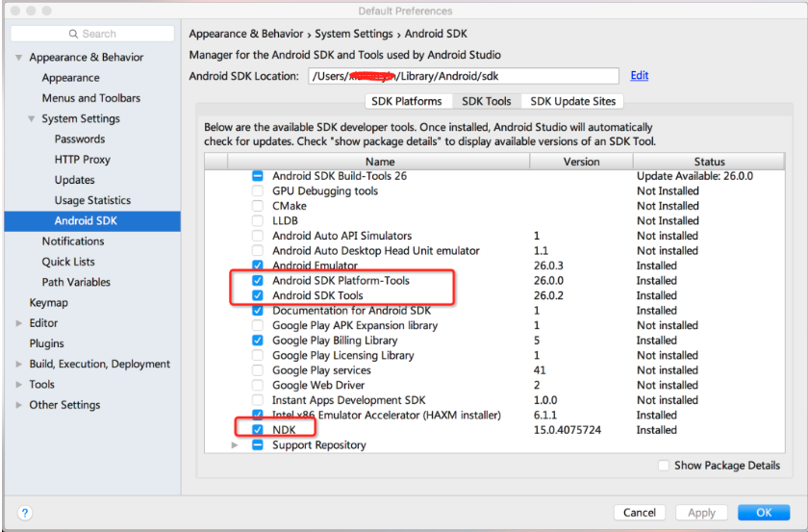
Task: Click the Cancel button
Action: pyautogui.click(x=639, y=513)
